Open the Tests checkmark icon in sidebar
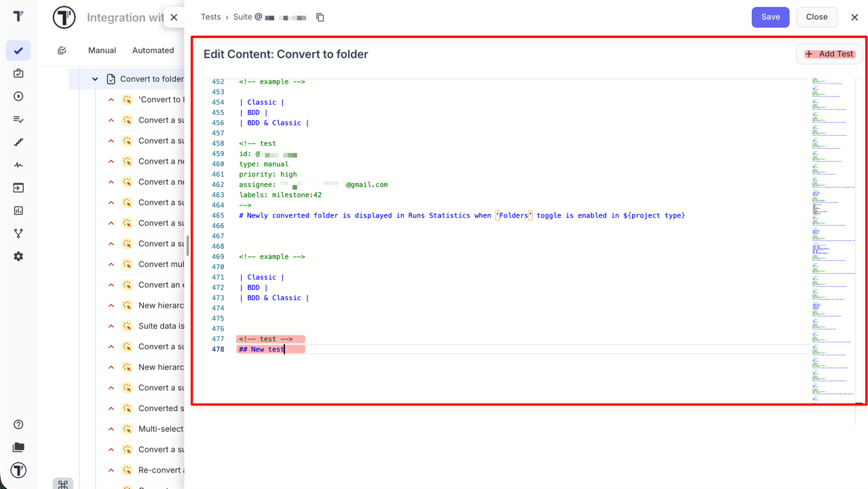This screenshot has width=868, height=489. click(x=18, y=51)
